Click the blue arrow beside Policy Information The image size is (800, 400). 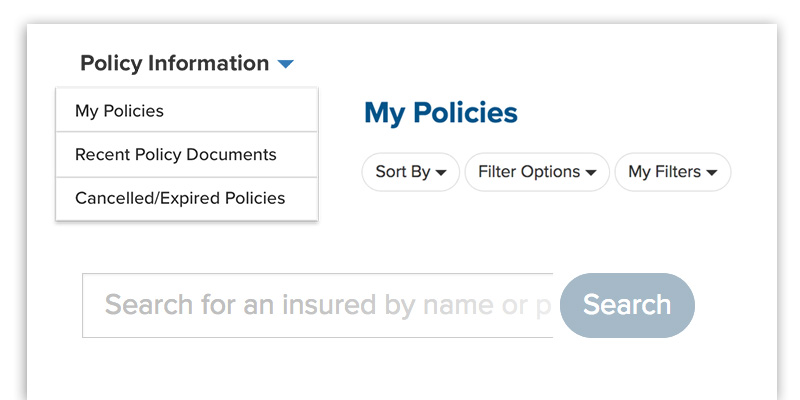coord(285,64)
